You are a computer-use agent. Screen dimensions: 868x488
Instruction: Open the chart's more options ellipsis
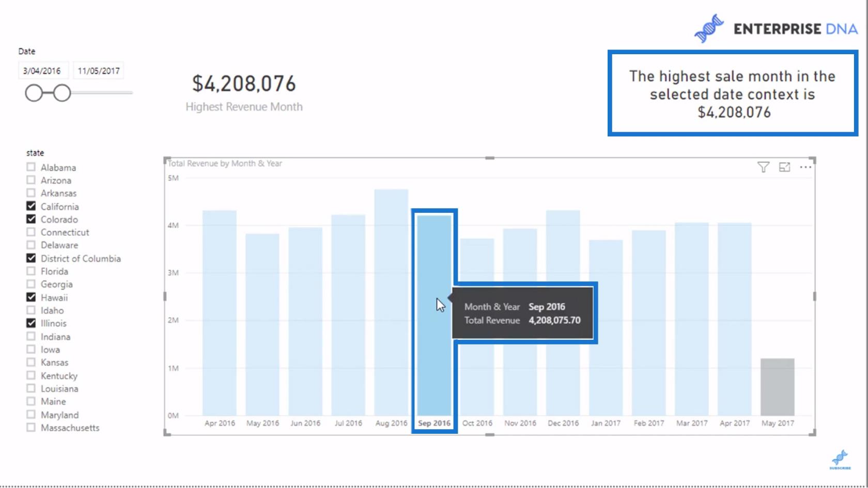click(805, 167)
